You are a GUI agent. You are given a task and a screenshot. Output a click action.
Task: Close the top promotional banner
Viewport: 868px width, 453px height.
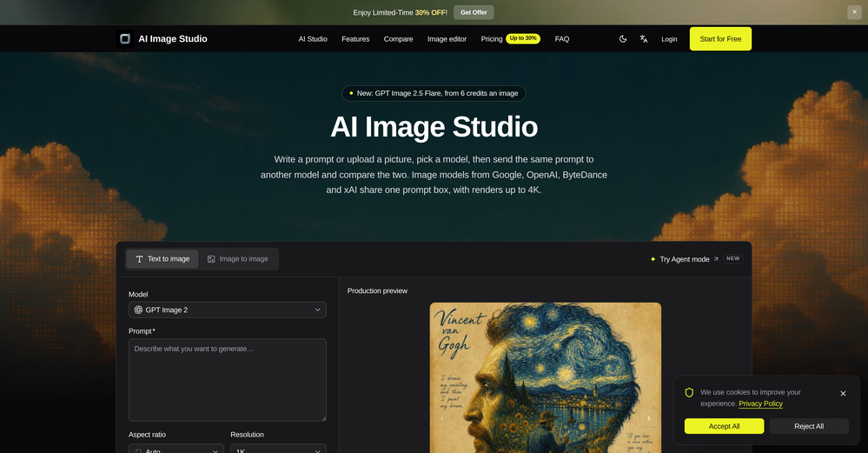click(854, 12)
